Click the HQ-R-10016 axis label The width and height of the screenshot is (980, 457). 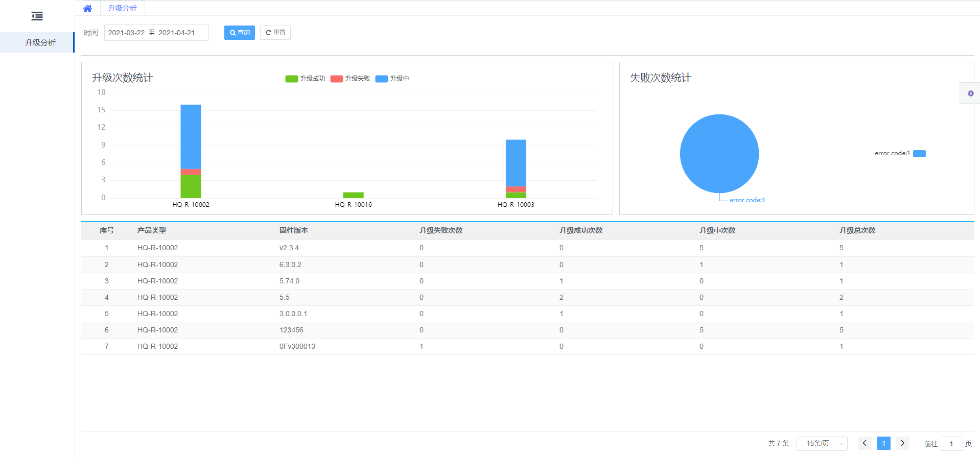coord(353,205)
